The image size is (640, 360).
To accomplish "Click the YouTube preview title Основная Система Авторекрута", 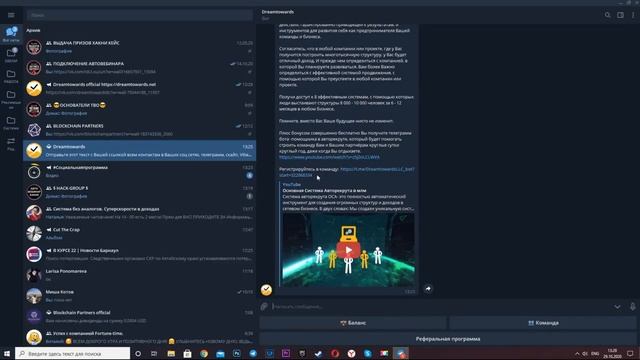I will (x=324, y=190).
